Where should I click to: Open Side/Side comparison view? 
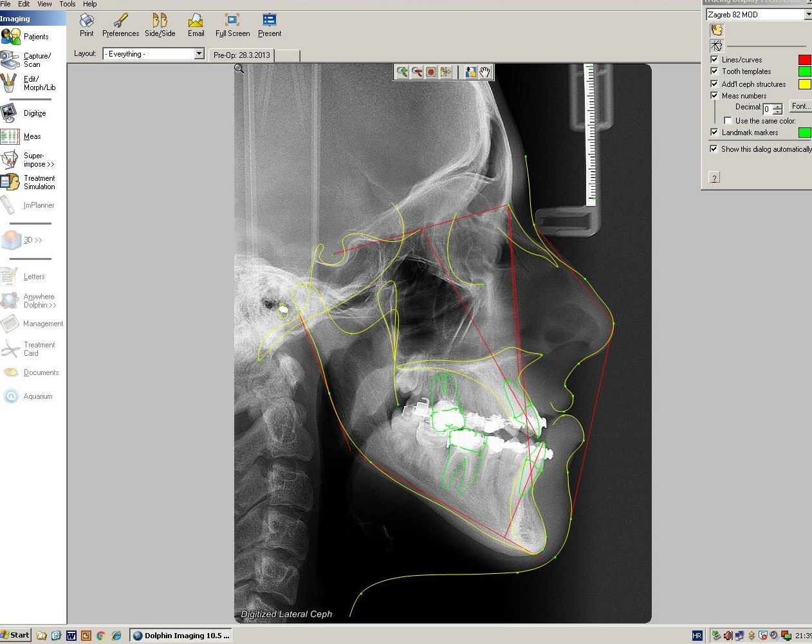(x=160, y=26)
